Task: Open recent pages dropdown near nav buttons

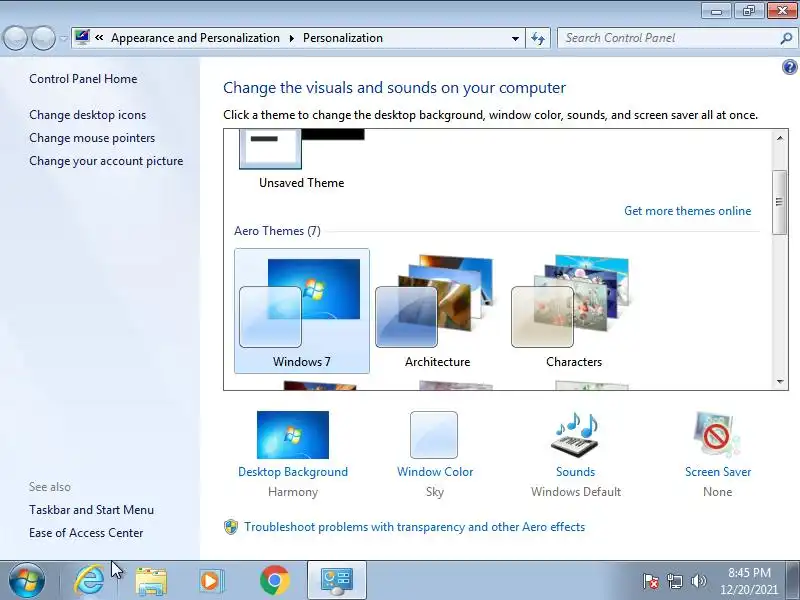Action: (63, 39)
